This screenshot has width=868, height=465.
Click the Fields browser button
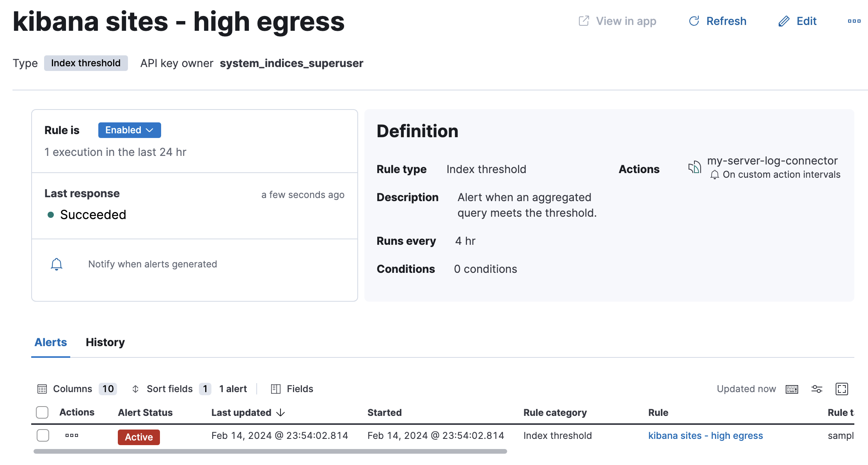(x=292, y=389)
